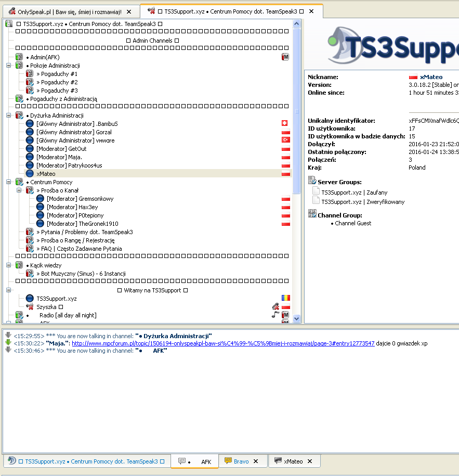
Task: Collapse the Dyżurka Administracji channel
Action: [9, 115]
